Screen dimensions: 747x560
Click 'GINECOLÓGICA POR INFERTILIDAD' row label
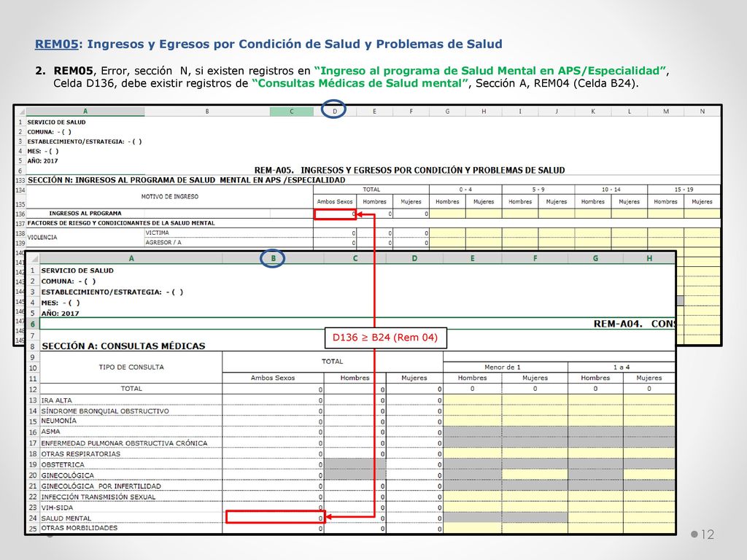(x=101, y=486)
